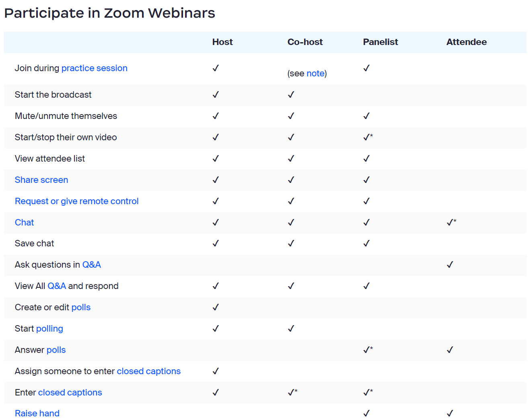The width and height of the screenshot is (529, 420).
Task: Click Host checkmark for Create or edit polls
Action: tap(216, 307)
